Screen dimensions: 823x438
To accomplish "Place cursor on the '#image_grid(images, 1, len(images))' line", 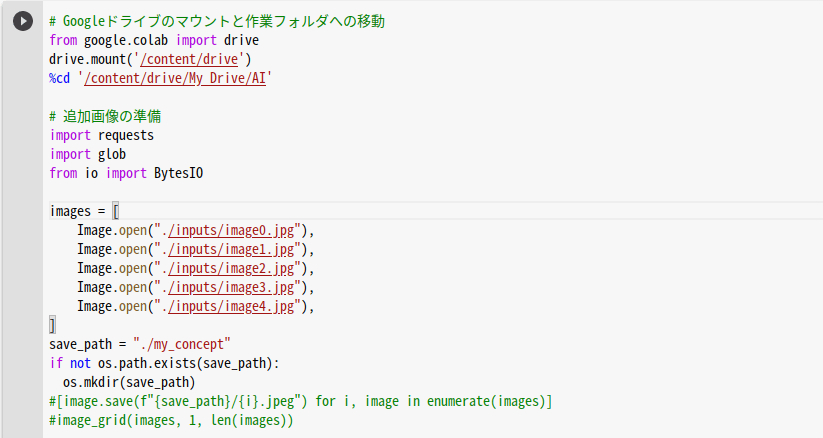I will click(x=171, y=421).
